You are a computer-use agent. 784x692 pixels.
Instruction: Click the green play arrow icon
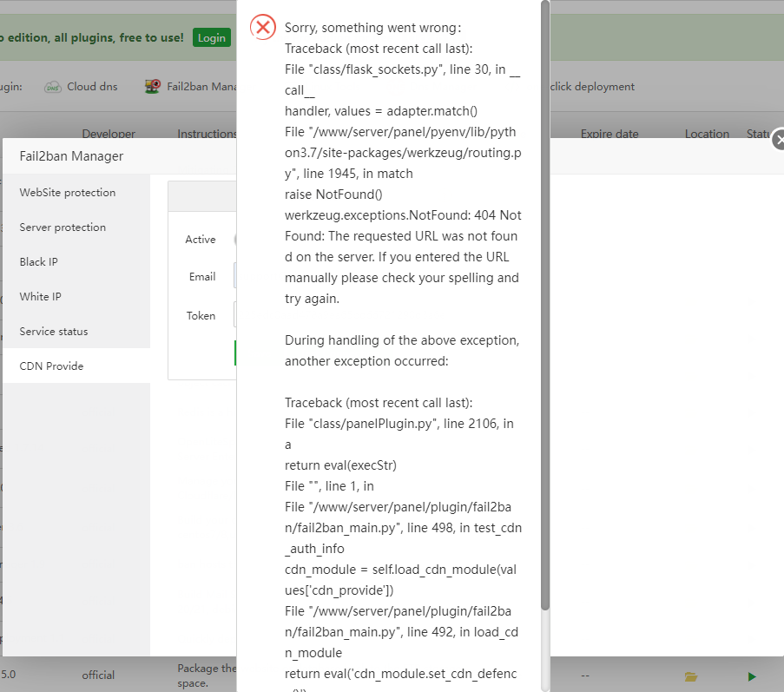[x=752, y=676]
